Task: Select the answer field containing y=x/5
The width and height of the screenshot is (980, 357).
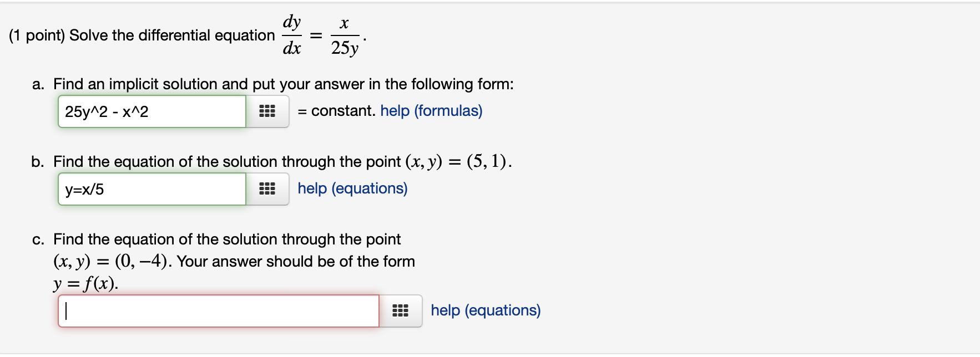Action: coord(151,189)
